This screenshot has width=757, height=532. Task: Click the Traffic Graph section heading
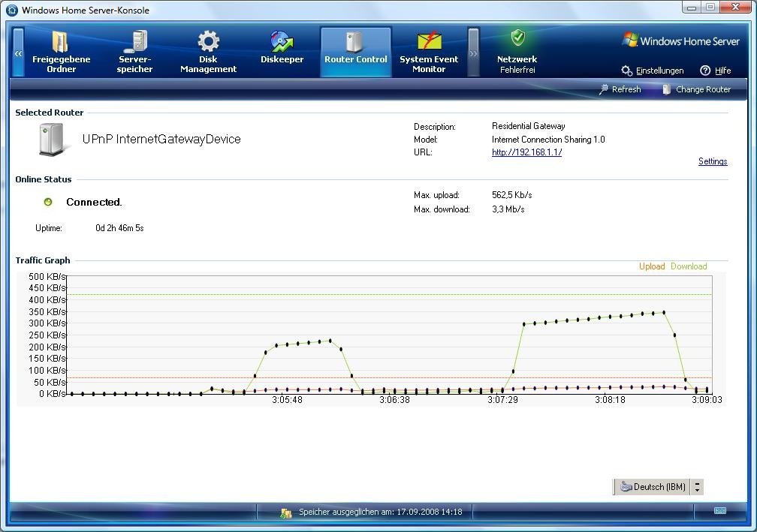pos(43,260)
